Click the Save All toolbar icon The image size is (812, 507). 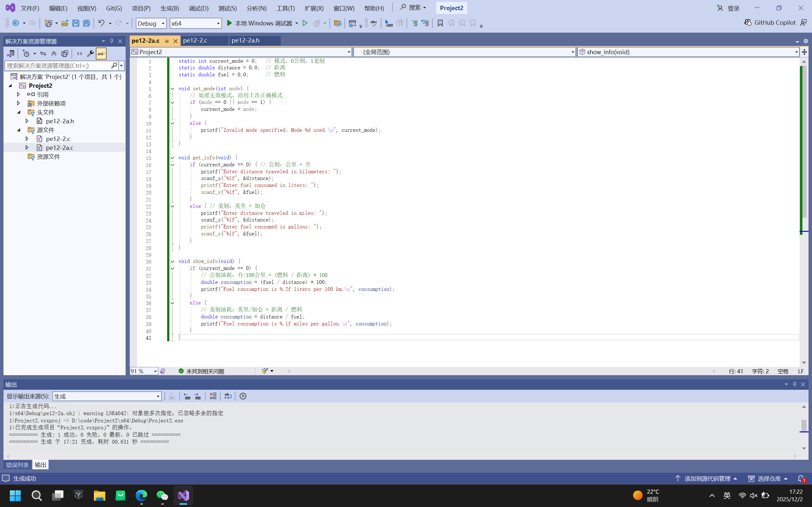[x=86, y=23]
